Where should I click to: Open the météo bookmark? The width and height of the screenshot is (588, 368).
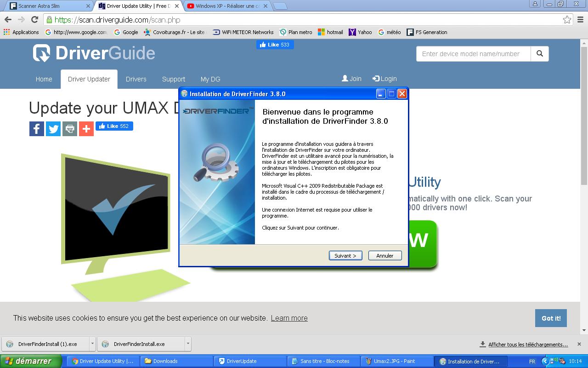point(390,32)
